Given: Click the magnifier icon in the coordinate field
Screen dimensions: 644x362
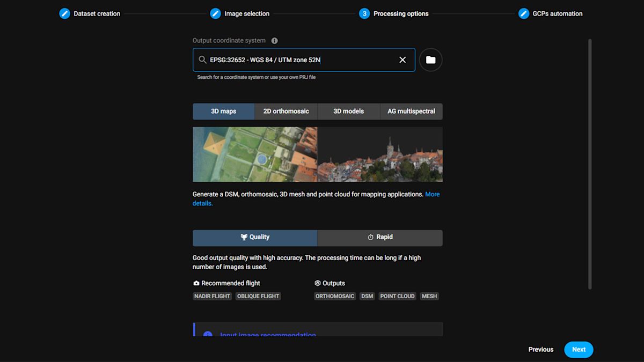Looking at the screenshot, I should pyautogui.click(x=202, y=60).
